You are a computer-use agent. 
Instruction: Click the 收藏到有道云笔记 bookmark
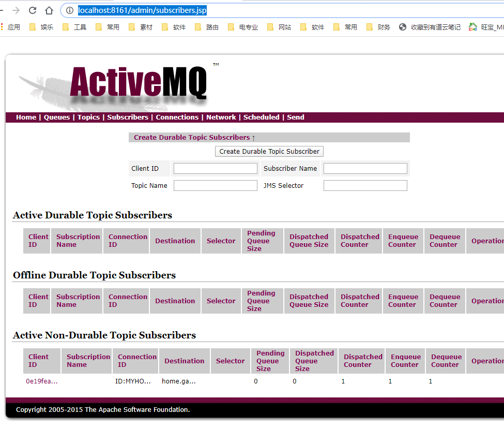430,27
